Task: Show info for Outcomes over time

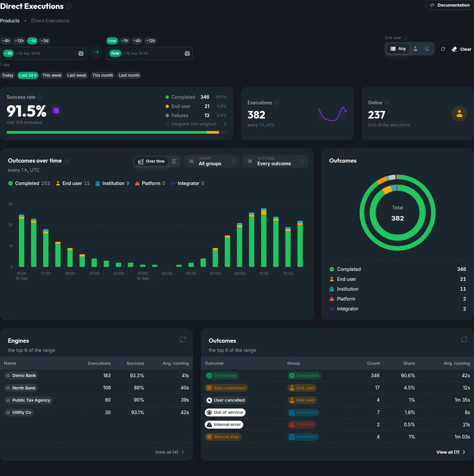Action: [x=67, y=161]
